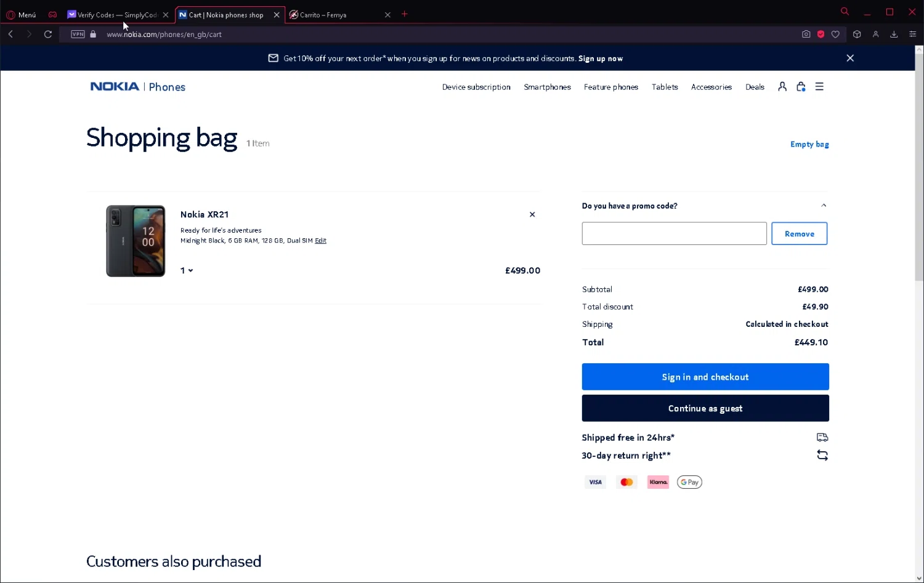Reload the page with the refresh icon
The width and height of the screenshot is (924, 583).
(x=48, y=34)
